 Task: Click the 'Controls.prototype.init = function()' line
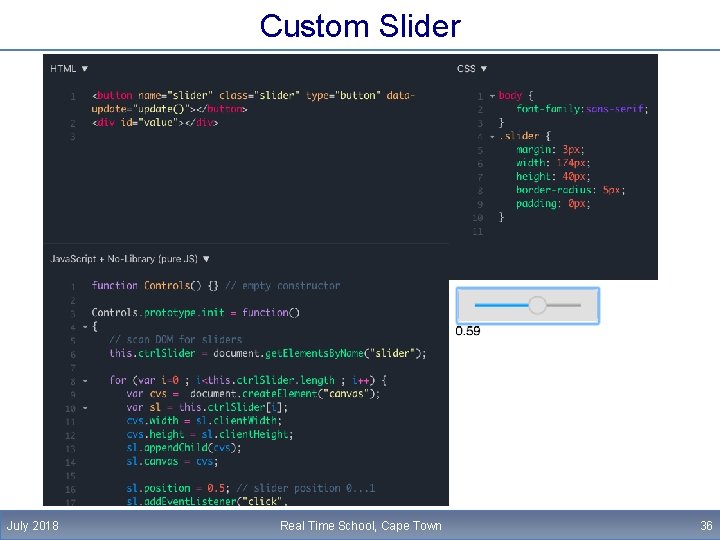click(196, 313)
